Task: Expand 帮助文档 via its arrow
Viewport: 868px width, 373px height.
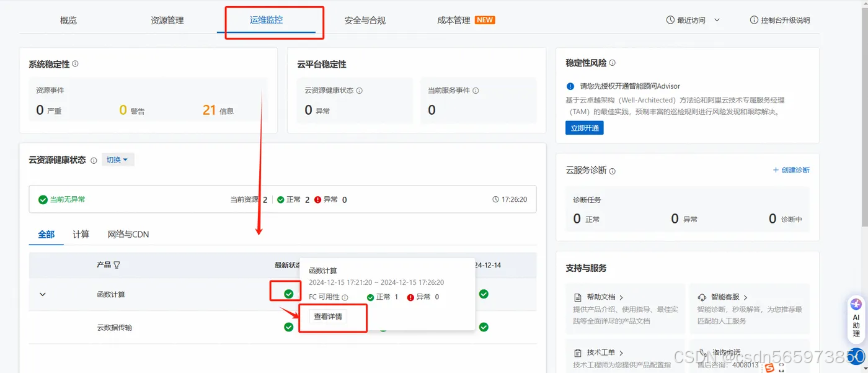Action: 621,297
